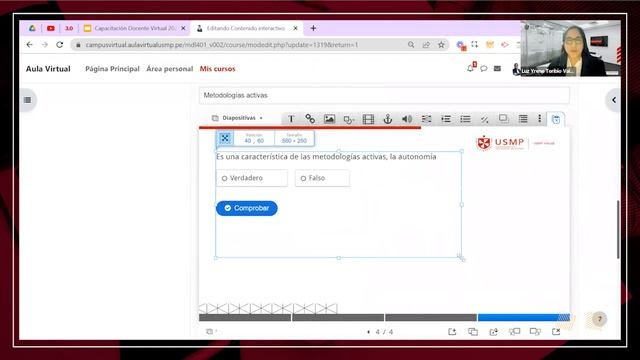Jump to the first slide progress segment

tap(245, 317)
